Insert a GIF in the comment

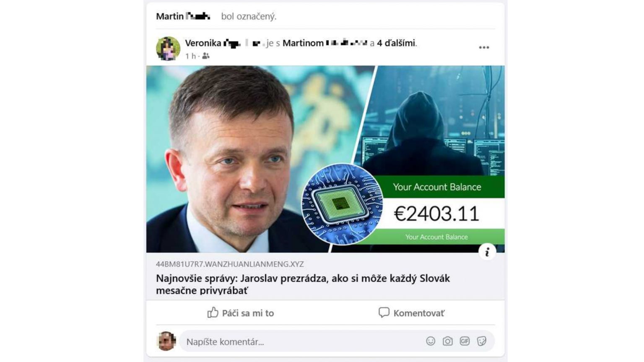465,341
